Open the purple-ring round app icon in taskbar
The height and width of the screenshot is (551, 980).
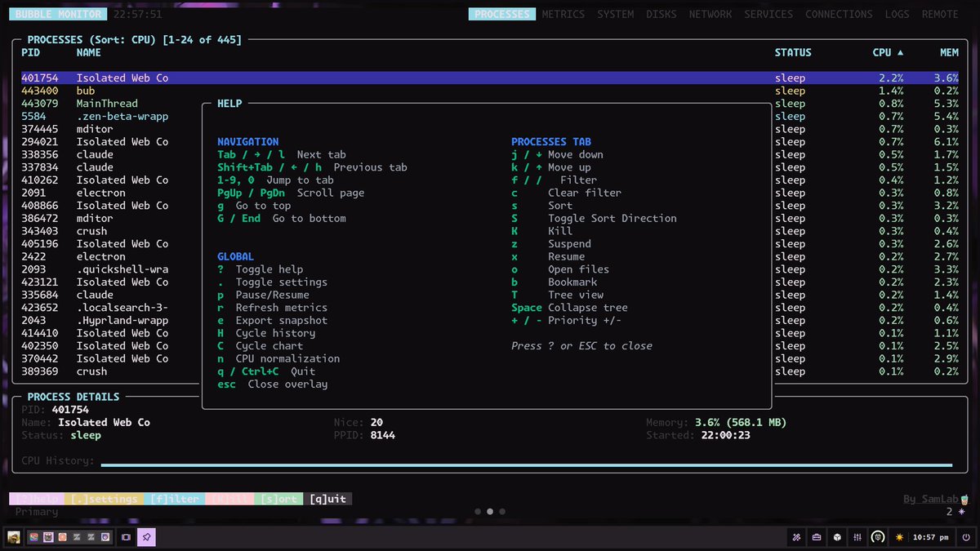105,537
